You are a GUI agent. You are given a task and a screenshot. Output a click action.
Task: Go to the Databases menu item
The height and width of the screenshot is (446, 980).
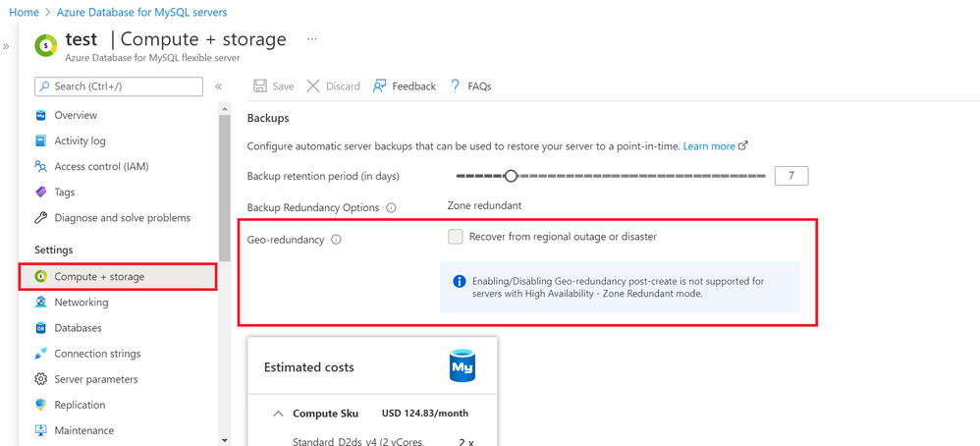pos(78,328)
